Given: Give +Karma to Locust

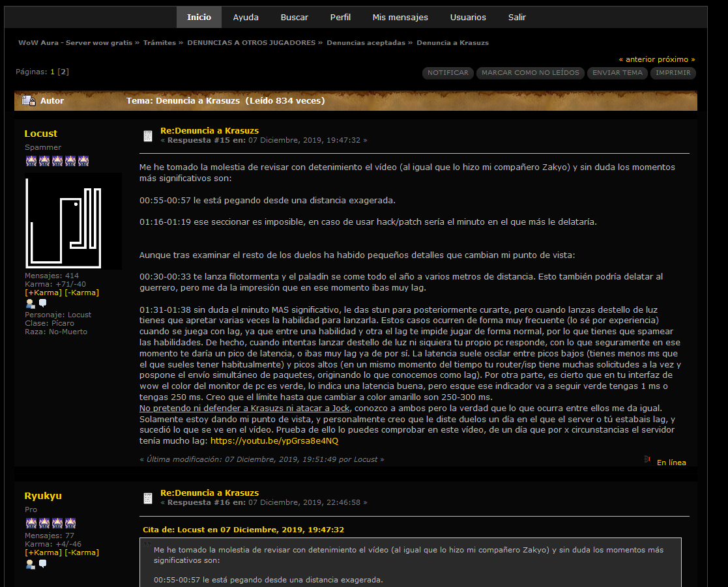Looking at the screenshot, I should click(x=43, y=293).
